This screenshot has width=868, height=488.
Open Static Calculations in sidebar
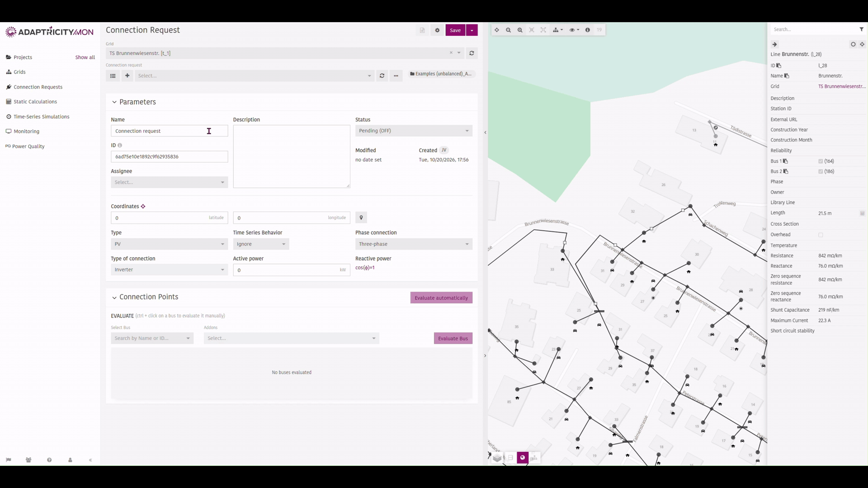35,102
